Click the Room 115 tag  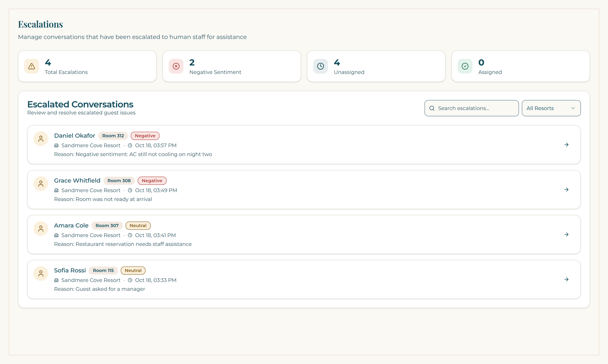[103, 271]
